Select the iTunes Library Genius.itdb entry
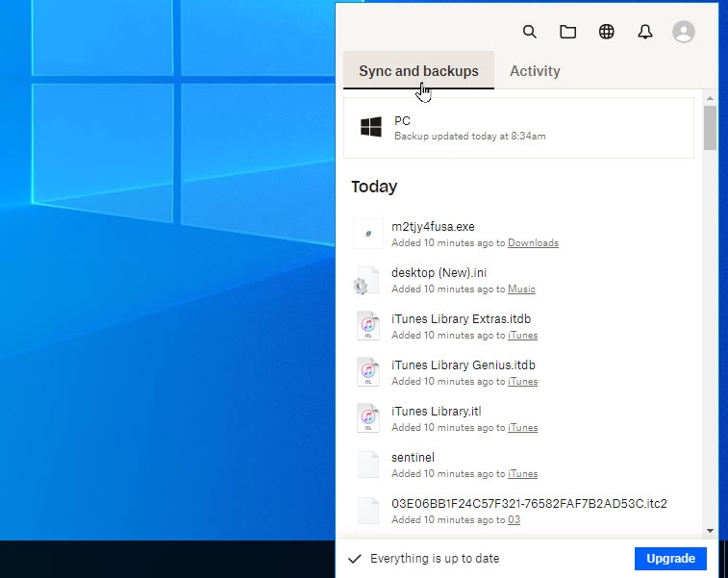Viewport: 728px width, 578px height. [x=463, y=365]
